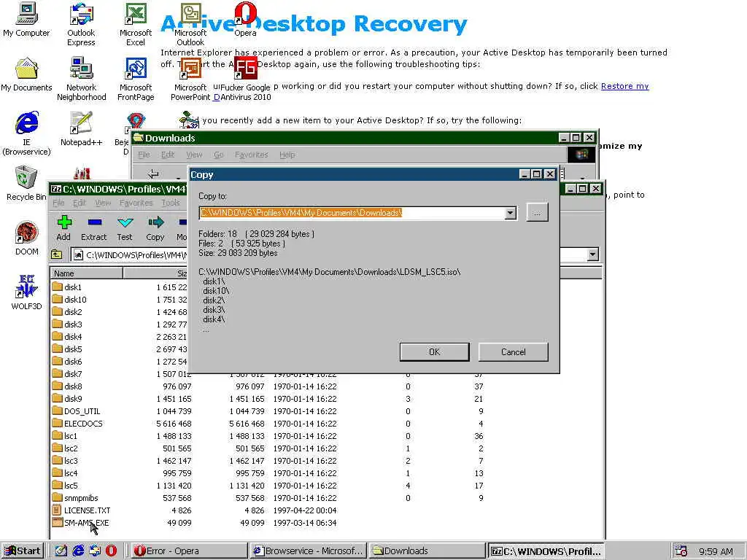Open File menu in Downloads window
Image resolution: width=747 pixels, height=560 pixels.
(x=144, y=155)
